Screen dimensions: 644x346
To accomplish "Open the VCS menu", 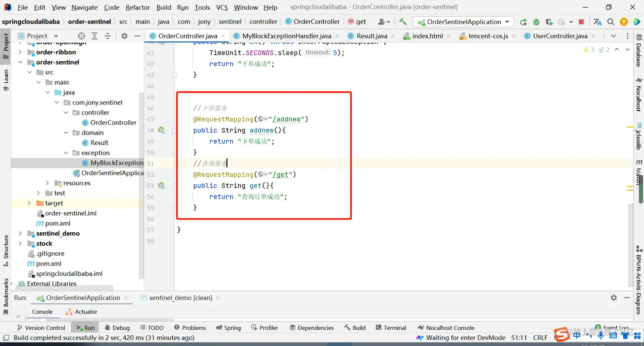I will point(222,7).
